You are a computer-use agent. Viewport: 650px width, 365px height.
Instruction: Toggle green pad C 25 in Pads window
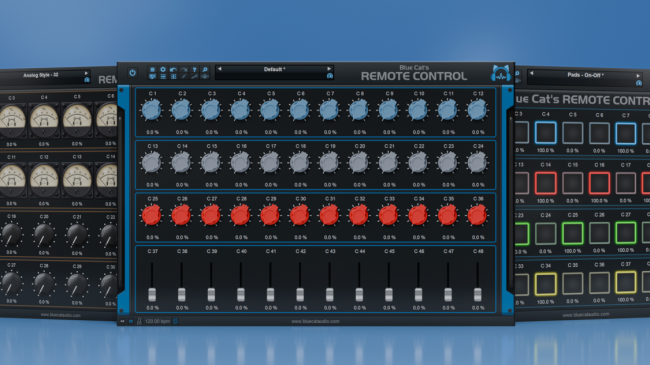[x=572, y=233]
